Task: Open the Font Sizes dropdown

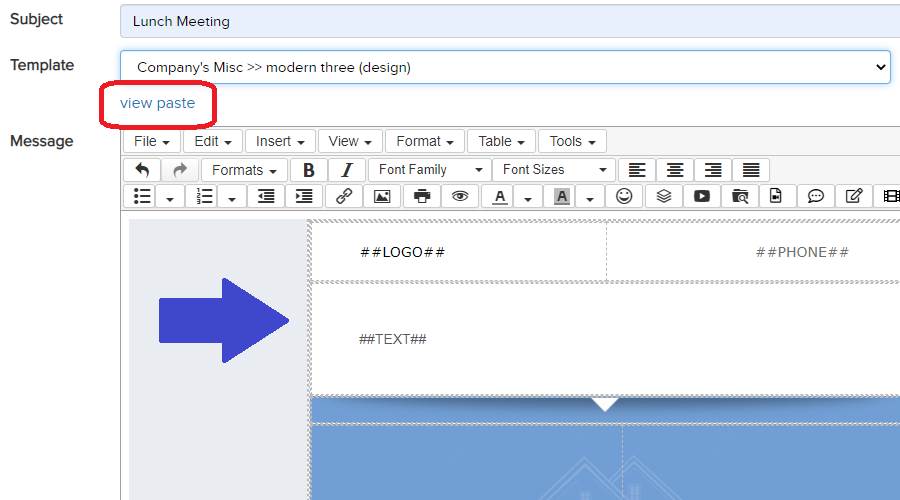Action: (554, 170)
